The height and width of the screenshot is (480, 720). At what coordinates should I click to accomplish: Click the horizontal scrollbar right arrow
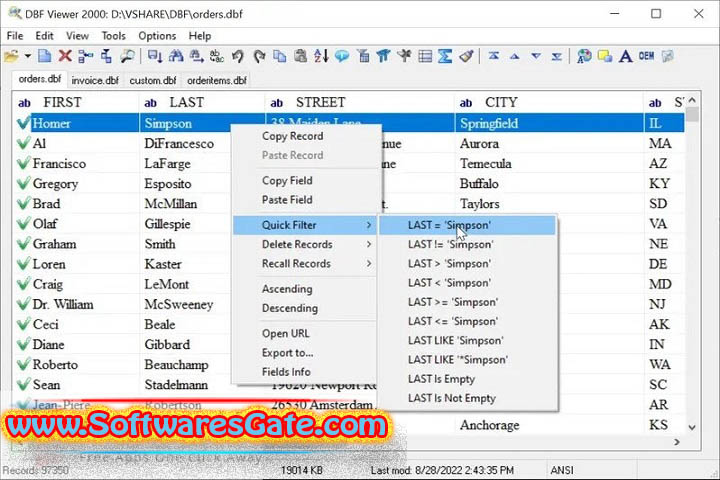click(677, 442)
